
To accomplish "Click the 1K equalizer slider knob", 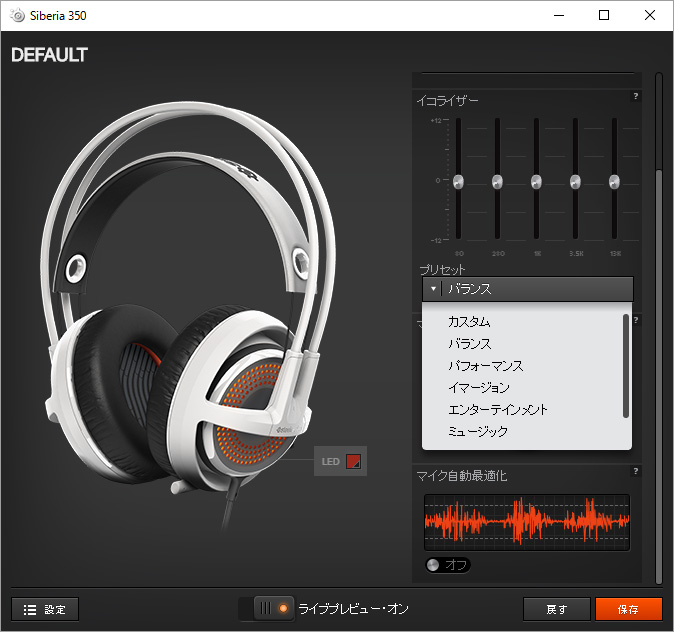I will pyautogui.click(x=536, y=182).
